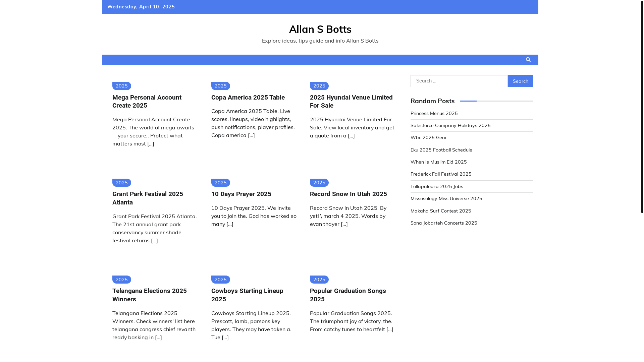Click read-more ellipsis in Telangana Elections excerpt
Image resolution: width=644 pixels, height=362 pixels.
pyautogui.click(x=158, y=337)
